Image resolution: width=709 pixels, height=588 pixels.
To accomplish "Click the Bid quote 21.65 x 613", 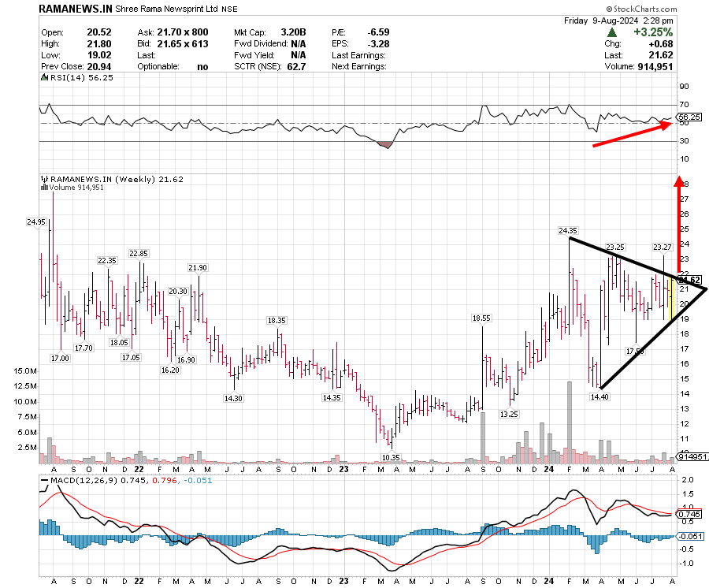I will tap(183, 44).
